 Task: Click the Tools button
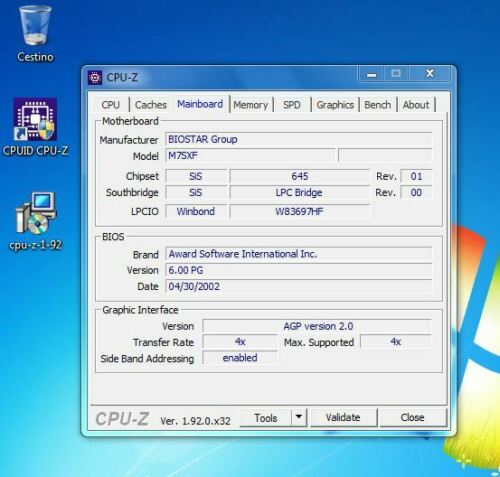[x=266, y=418]
